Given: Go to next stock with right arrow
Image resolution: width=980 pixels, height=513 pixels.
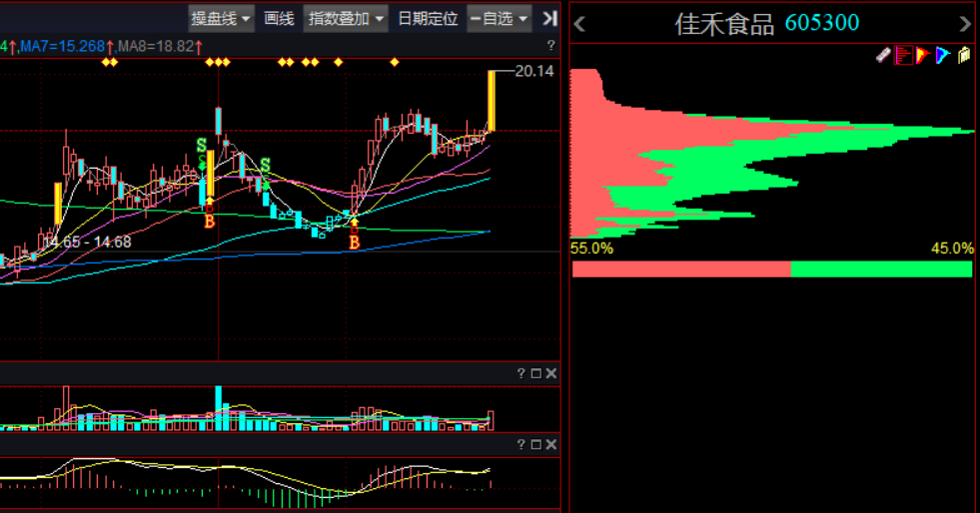Looking at the screenshot, I should [964, 24].
